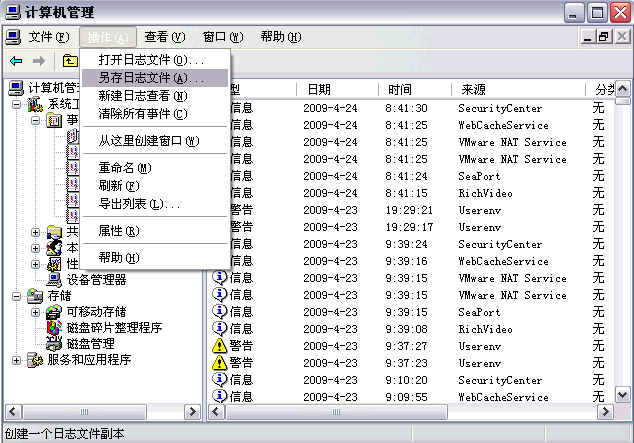Click the Forward arrow toolbar icon
The width and height of the screenshot is (634, 443).
pyautogui.click(x=39, y=61)
